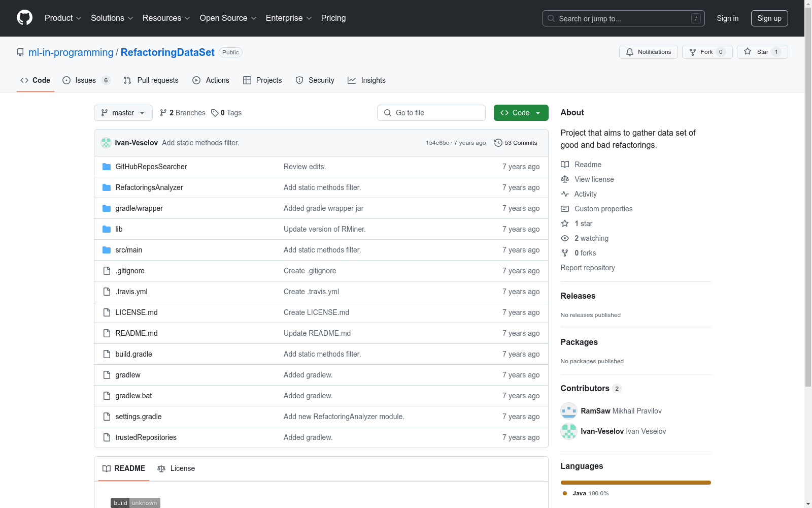The image size is (812, 508).
Task: Click Ivan-Veselov avatar in commit header
Action: pyautogui.click(x=106, y=143)
